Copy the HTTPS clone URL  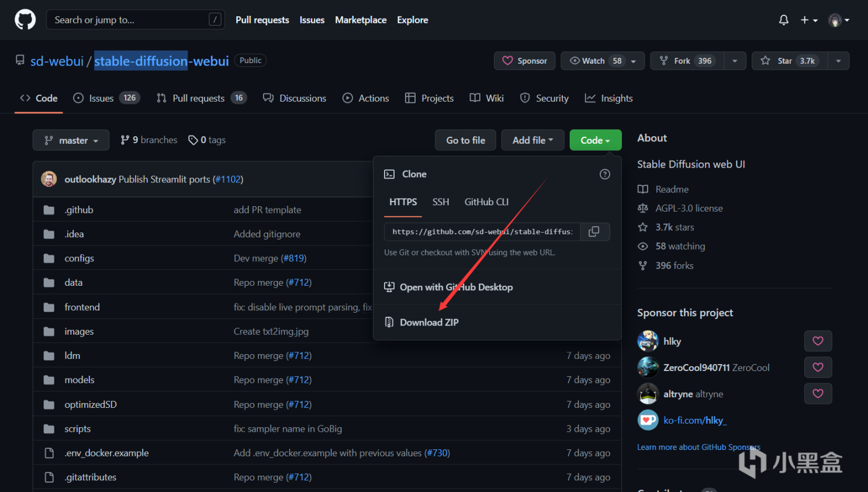[594, 231]
